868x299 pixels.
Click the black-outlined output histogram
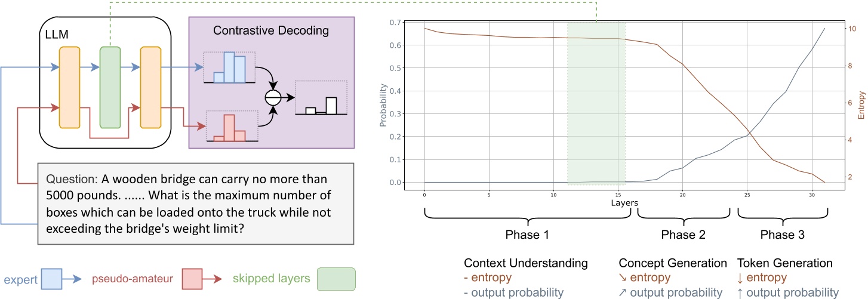point(320,98)
